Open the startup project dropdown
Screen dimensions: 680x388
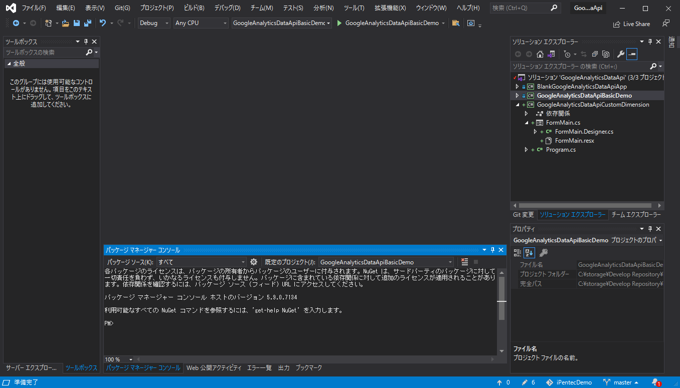(x=281, y=23)
